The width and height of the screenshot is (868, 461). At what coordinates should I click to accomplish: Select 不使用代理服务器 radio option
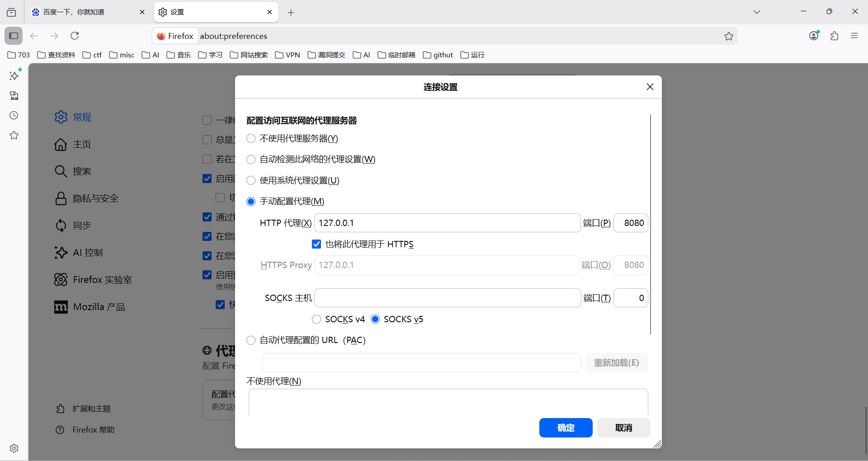(x=251, y=139)
